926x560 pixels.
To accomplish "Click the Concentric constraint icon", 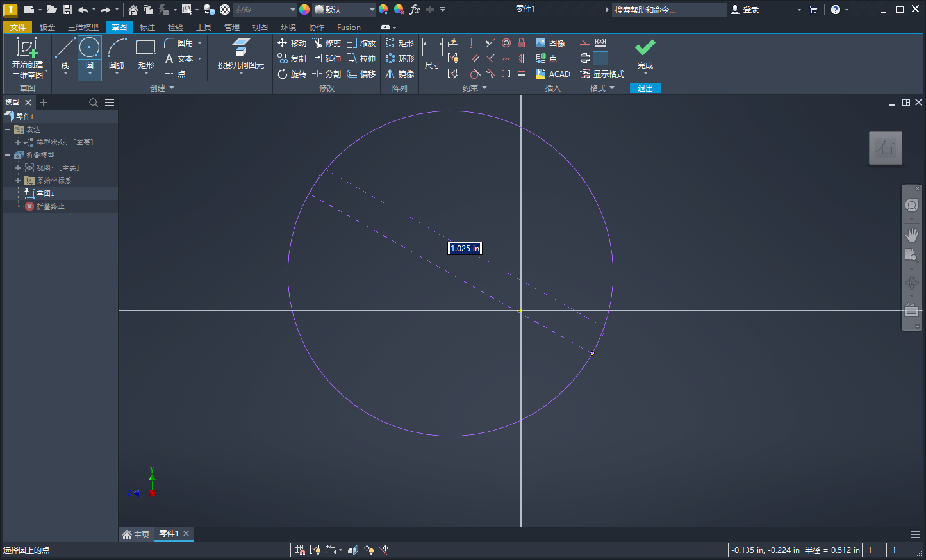I will [x=506, y=43].
